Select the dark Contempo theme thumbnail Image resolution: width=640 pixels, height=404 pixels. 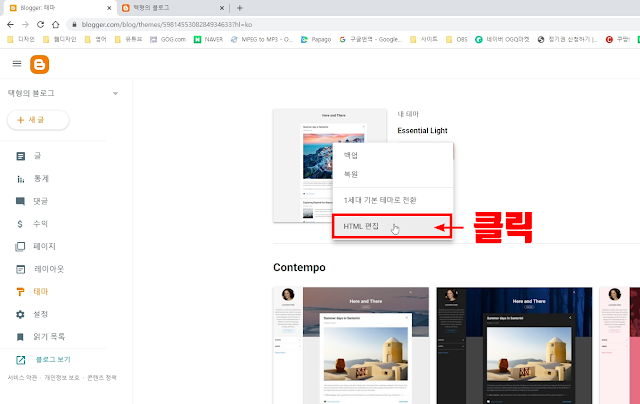(514, 345)
